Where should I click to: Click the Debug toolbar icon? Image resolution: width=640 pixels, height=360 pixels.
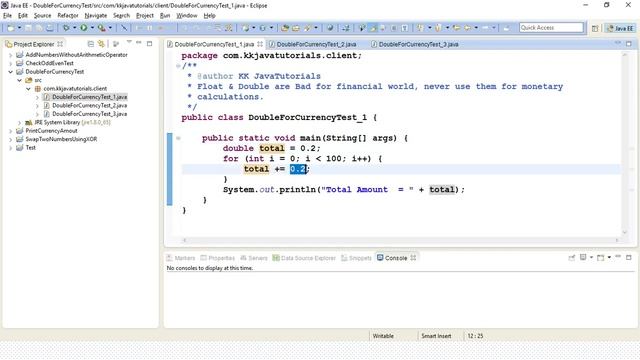point(65,28)
